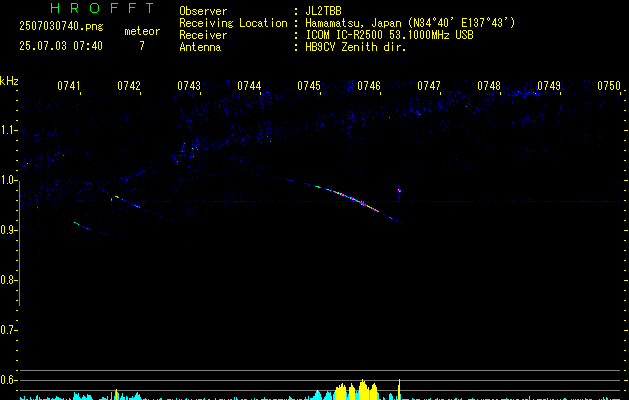Click the 0747 time marker
The image size is (629, 400).
click(x=429, y=86)
